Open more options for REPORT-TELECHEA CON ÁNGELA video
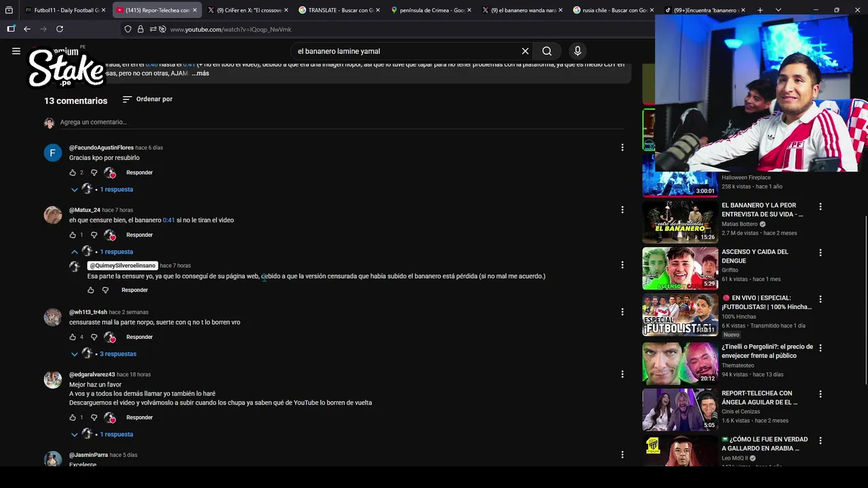This screenshot has height=488, width=868. click(x=820, y=394)
